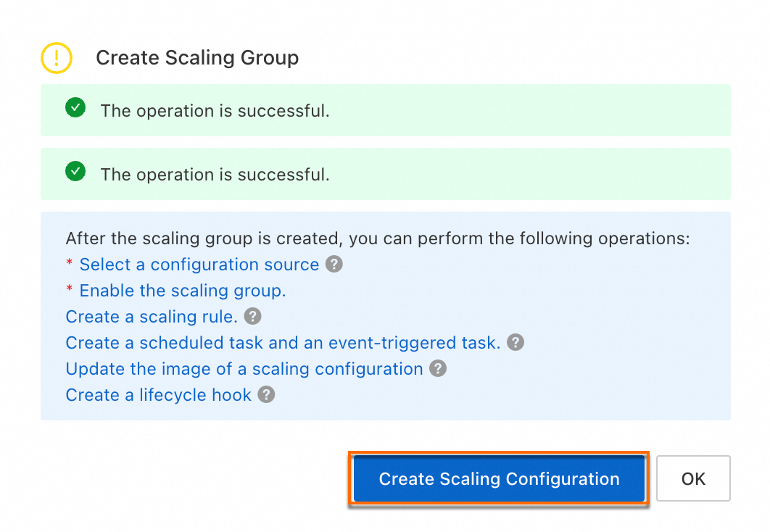Click the "After the scaling group is created" text
770x532 pixels.
click(377, 238)
